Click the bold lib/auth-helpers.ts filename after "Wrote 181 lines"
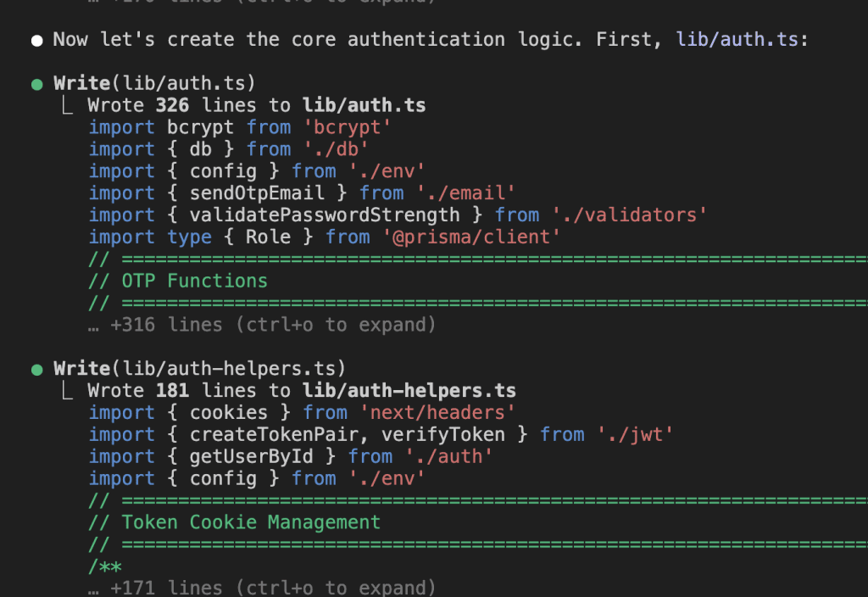 click(x=409, y=391)
